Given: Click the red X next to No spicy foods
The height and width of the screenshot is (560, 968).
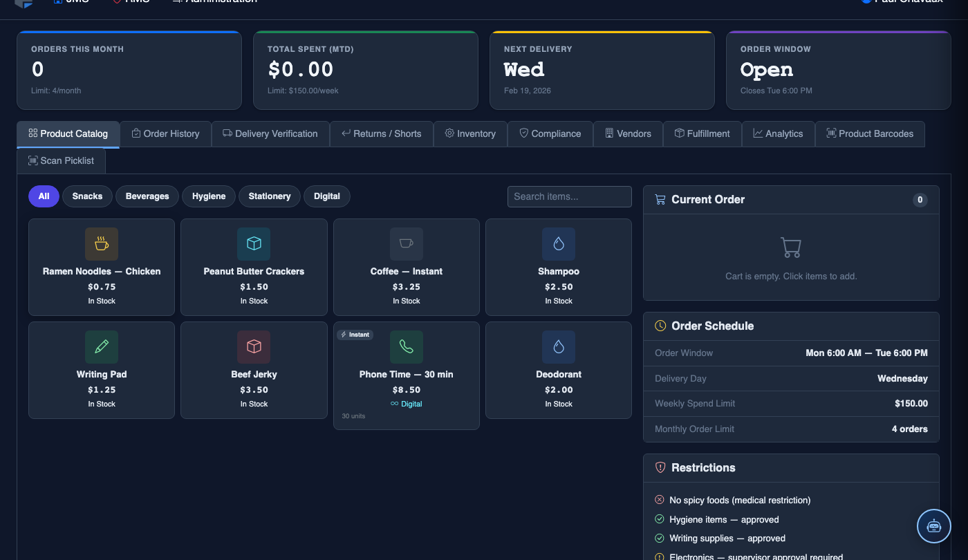Looking at the screenshot, I should pyautogui.click(x=660, y=500).
